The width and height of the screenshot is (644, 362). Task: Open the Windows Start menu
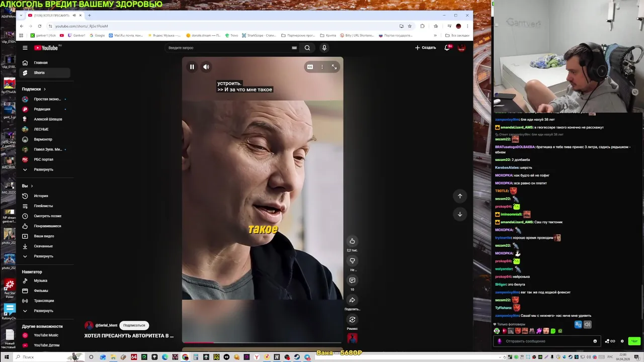coord(6,357)
